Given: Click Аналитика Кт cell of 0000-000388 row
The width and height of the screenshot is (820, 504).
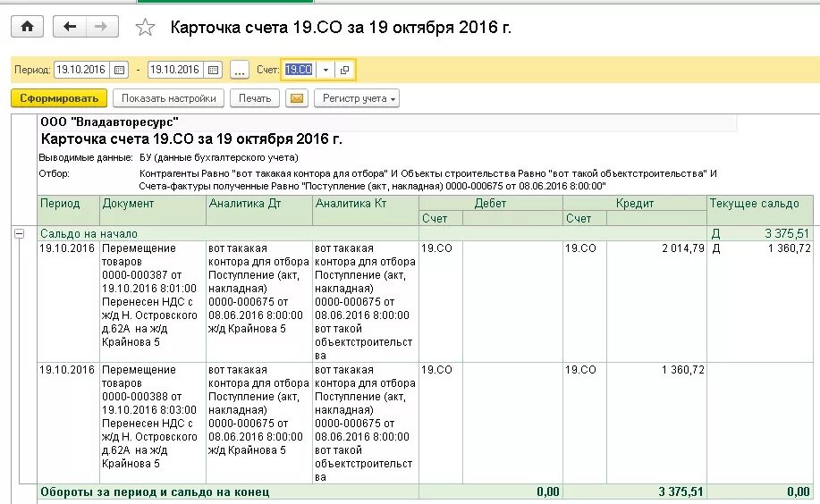Looking at the screenshot, I should [366, 423].
